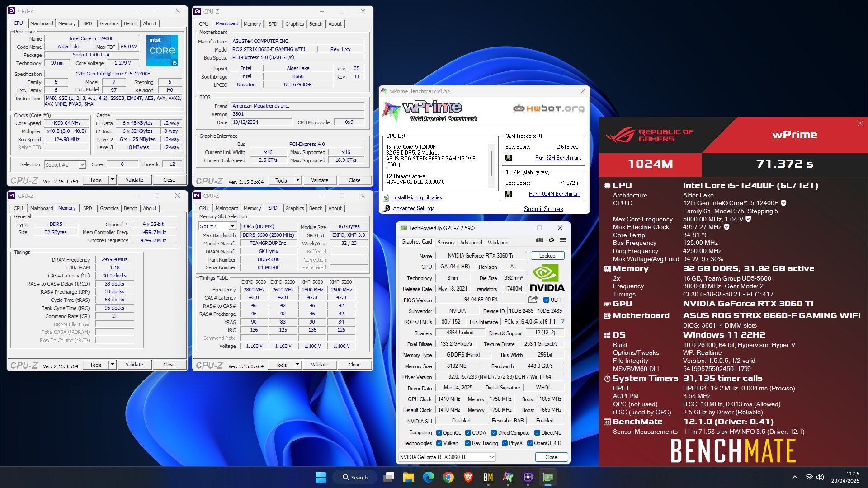
Task: Toggle the CUDA checkbox
Action: (x=468, y=432)
